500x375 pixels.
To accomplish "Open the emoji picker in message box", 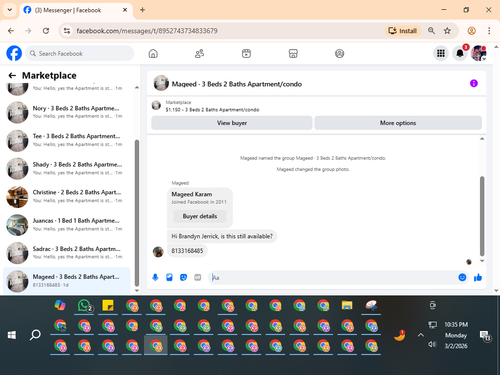I will click(x=462, y=277).
